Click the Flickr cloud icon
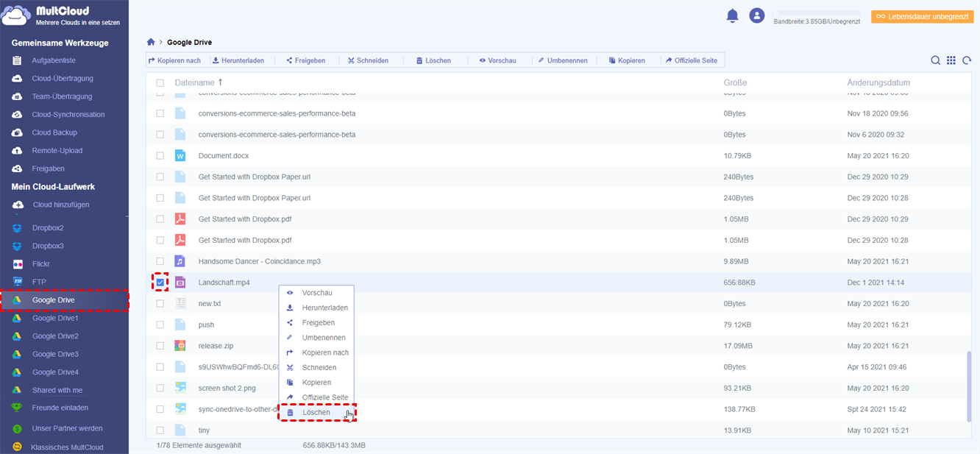 17,264
